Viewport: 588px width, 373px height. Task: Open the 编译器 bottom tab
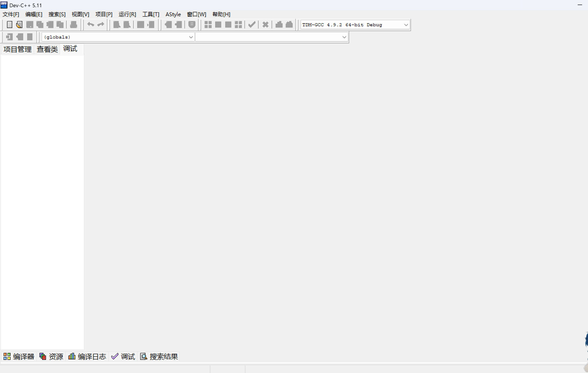pyautogui.click(x=19, y=357)
